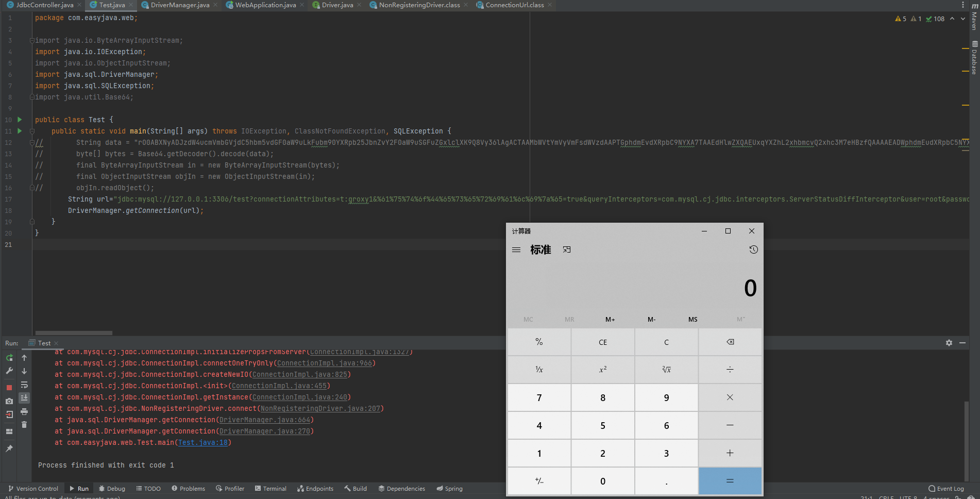Click the editor horizontal scrollbar
The height and width of the screenshot is (499, 980).
74,333
